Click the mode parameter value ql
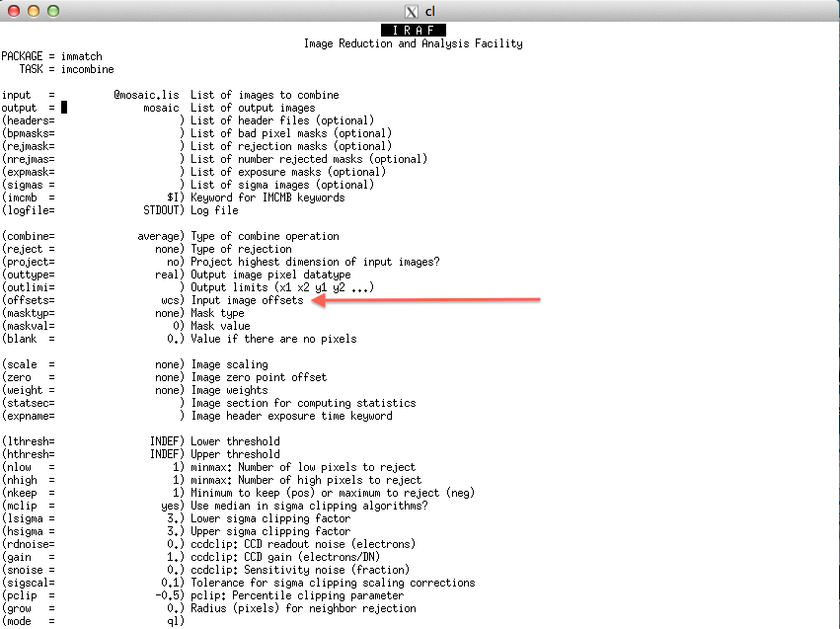 tap(173, 621)
